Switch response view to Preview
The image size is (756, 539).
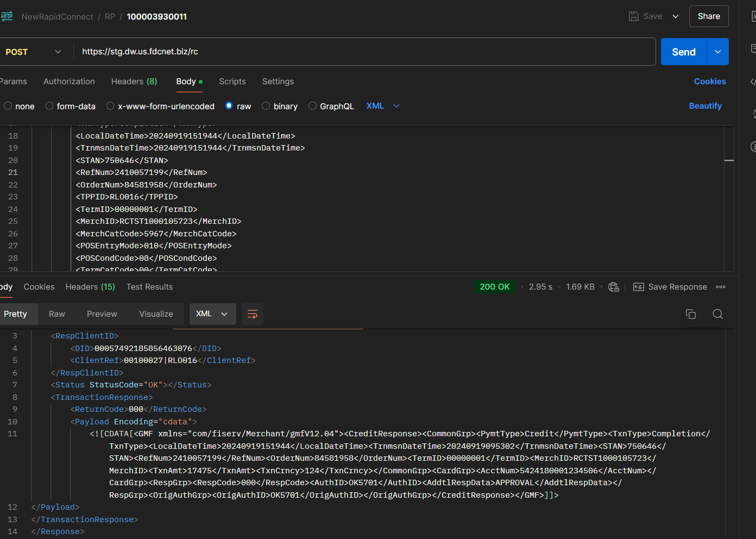coord(102,314)
